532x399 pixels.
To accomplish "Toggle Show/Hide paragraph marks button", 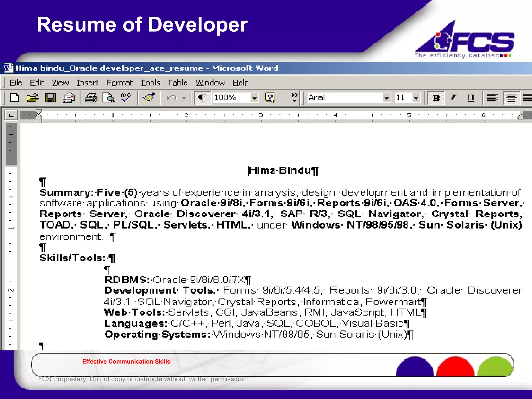I will tap(202, 98).
